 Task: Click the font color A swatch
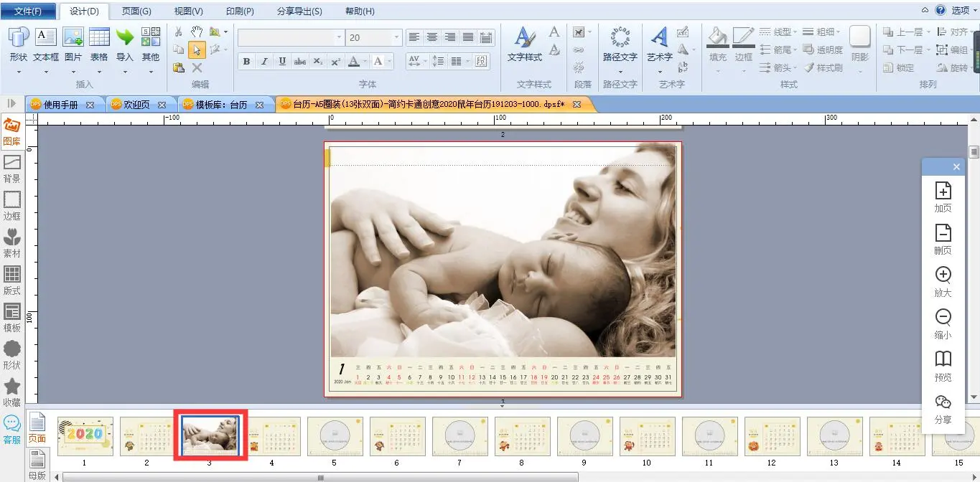[x=353, y=62]
